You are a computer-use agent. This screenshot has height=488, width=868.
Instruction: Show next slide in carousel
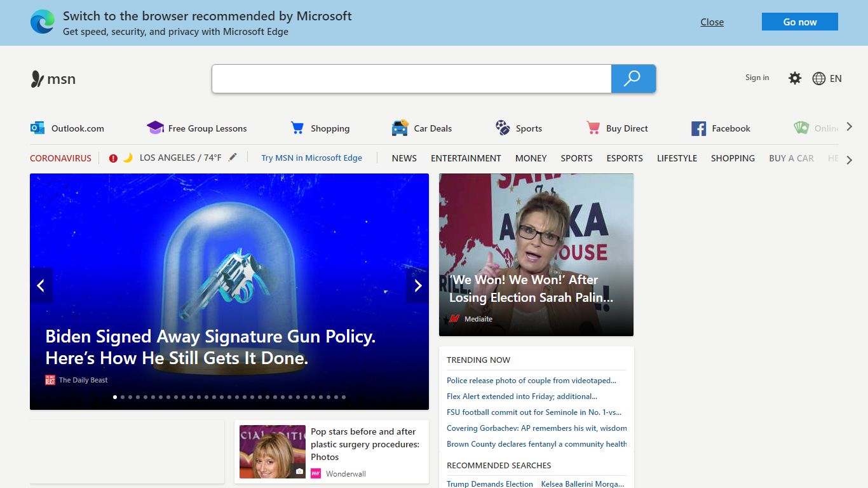(x=417, y=285)
